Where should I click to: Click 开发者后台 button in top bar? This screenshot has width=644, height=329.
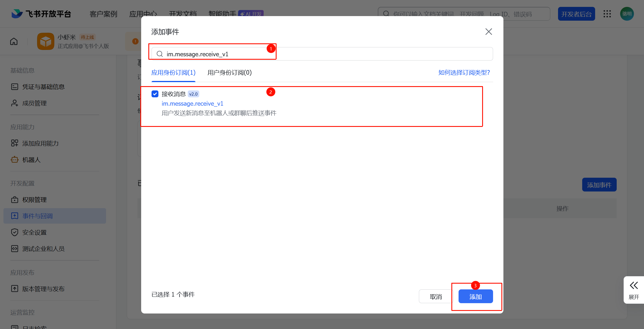(x=576, y=14)
